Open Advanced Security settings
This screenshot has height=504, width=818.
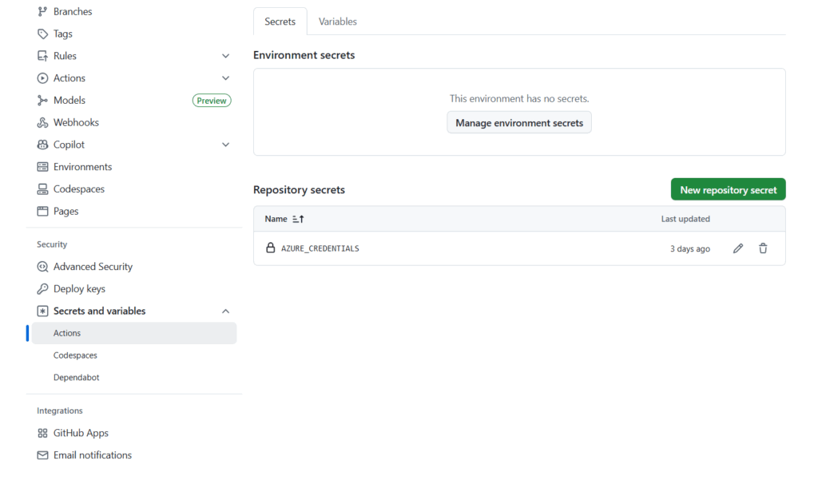click(x=93, y=267)
